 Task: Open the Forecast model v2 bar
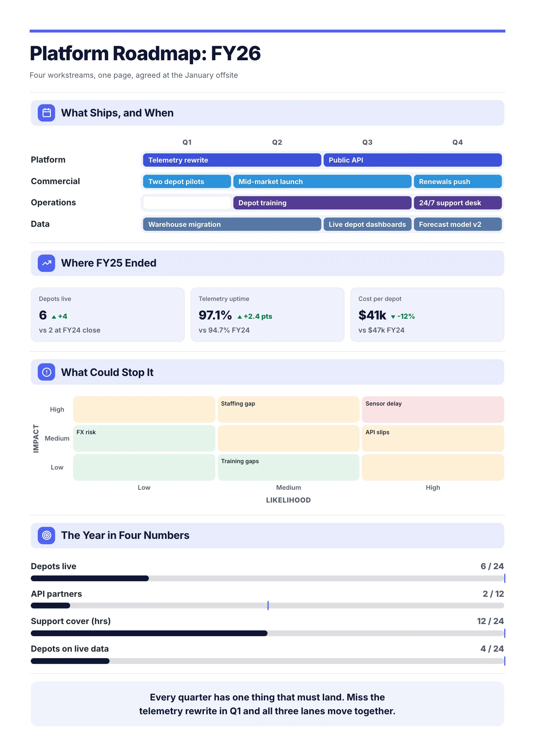click(458, 224)
